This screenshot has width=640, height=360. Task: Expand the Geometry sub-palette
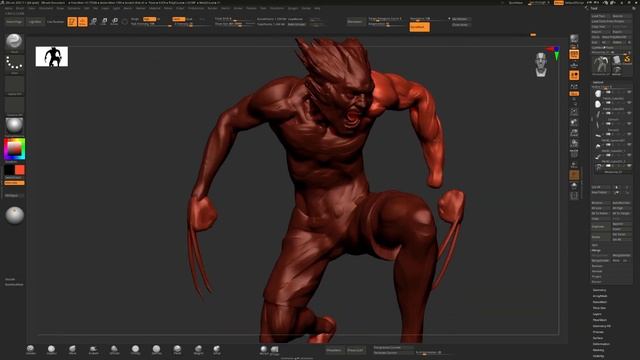pyautogui.click(x=600, y=290)
